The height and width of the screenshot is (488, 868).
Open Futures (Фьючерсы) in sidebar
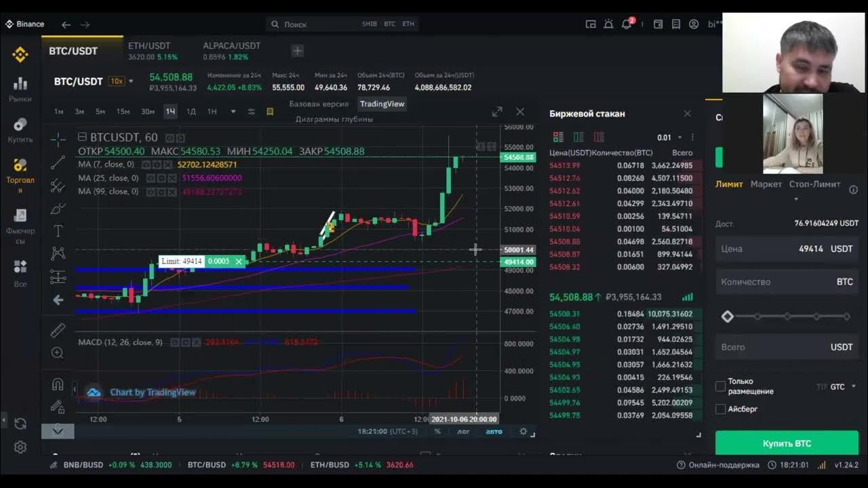coord(20,226)
